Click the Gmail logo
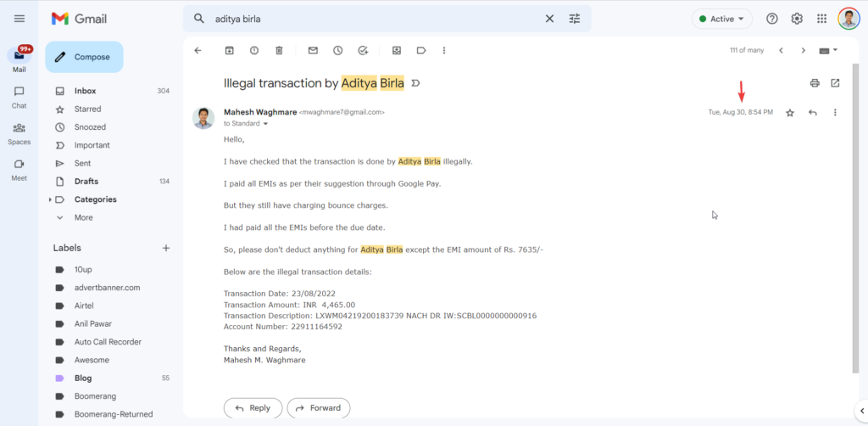Image resolution: width=868 pixels, height=426 pixels. click(79, 19)
